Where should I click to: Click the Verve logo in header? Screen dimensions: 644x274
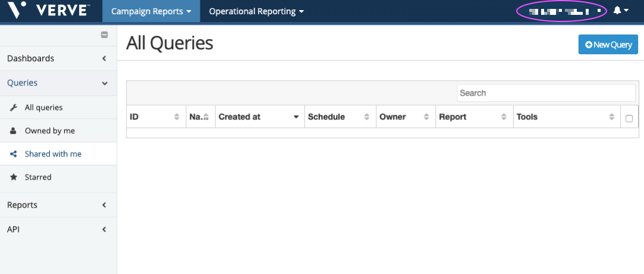(x=48, y=11)
